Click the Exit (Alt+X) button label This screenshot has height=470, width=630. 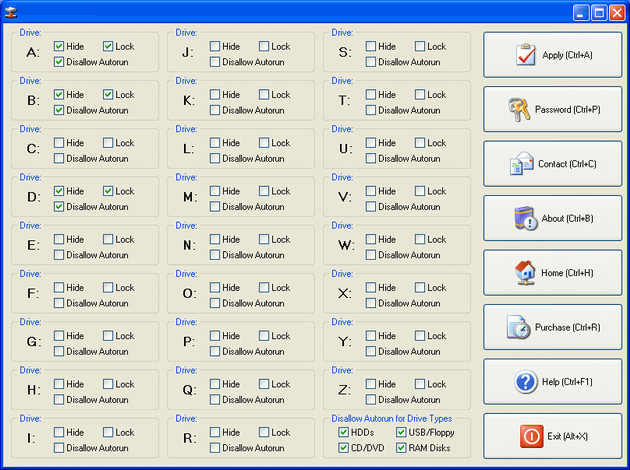567,436
